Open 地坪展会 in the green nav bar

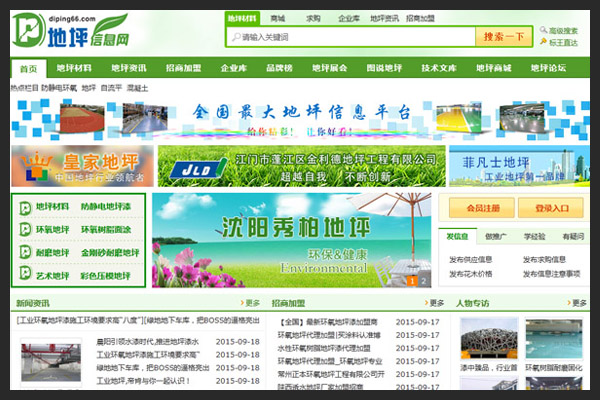[329, 68]
